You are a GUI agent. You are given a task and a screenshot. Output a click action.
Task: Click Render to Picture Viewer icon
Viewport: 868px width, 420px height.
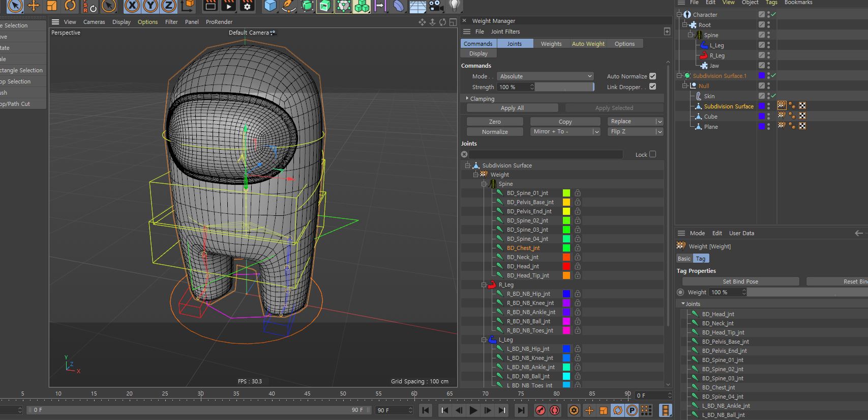(228, 5)
